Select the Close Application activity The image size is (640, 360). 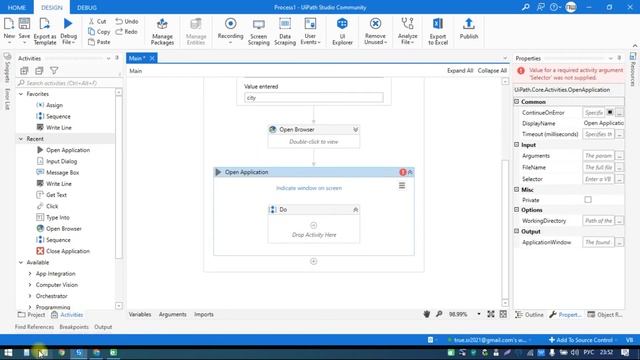63,251
